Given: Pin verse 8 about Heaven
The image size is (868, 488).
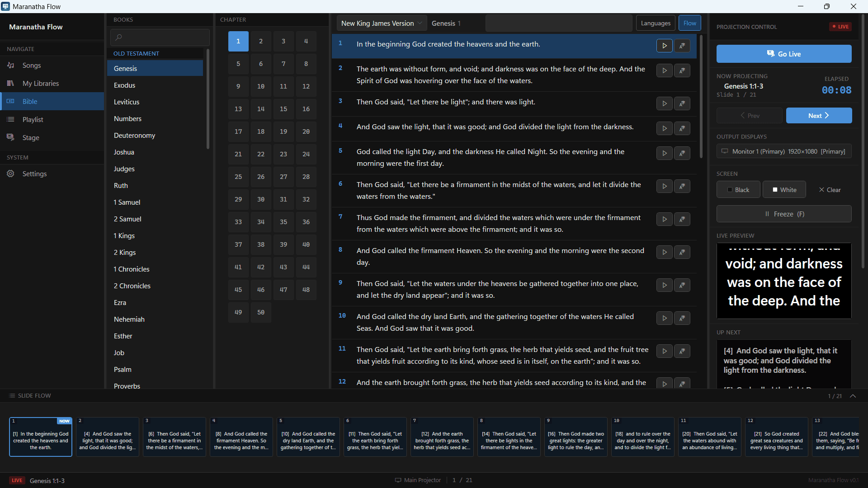Looking at the screenshot, I should pos(682,252).
